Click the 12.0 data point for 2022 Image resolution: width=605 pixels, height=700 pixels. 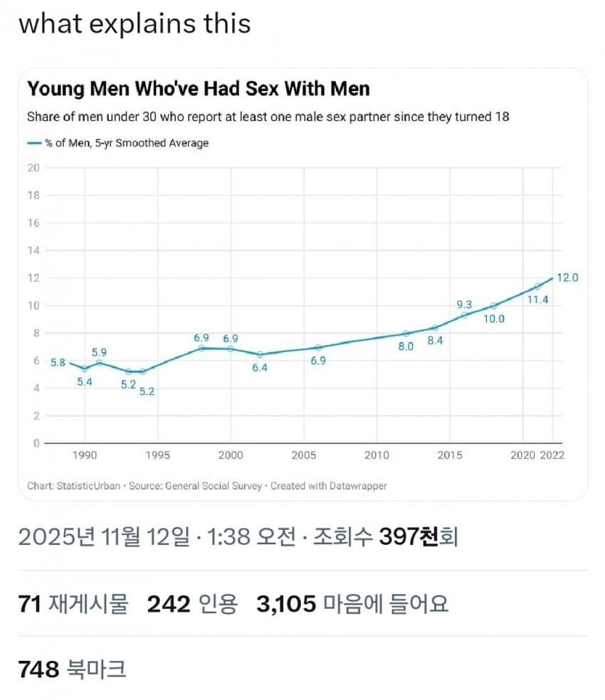pos(553,277)
